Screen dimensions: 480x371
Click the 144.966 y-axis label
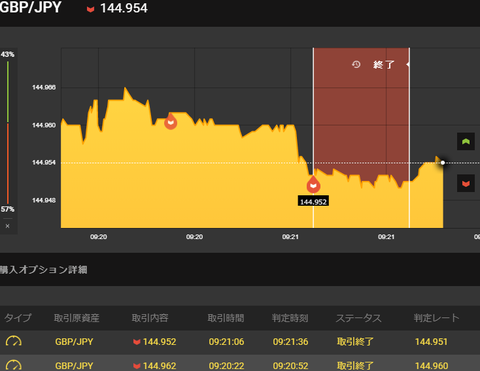44,87
